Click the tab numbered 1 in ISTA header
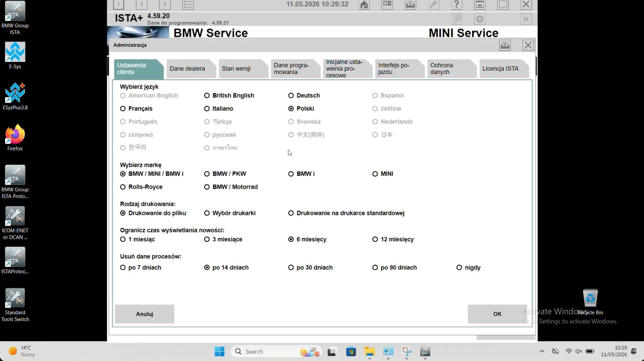Screen dimensions: 644x361 (x=118, y=5)
